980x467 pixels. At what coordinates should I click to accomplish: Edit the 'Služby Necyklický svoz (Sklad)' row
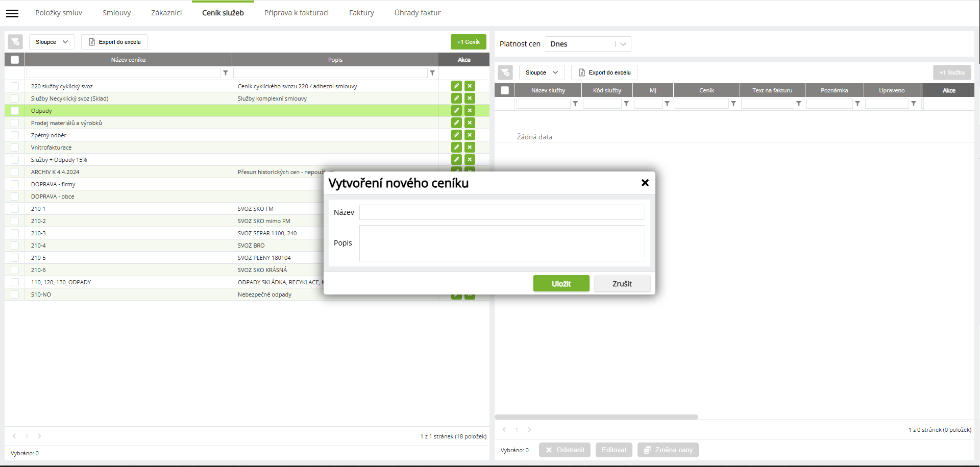click(x=456, y=99)
